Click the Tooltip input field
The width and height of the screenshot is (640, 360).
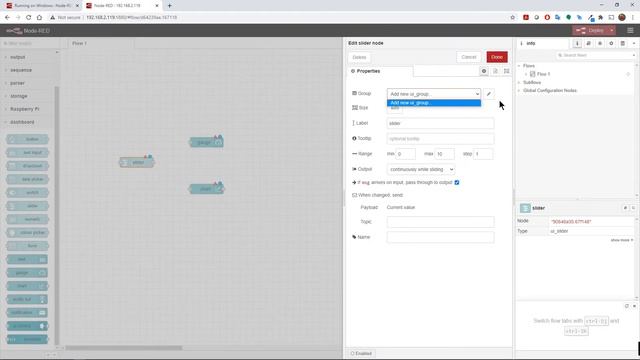440,139
